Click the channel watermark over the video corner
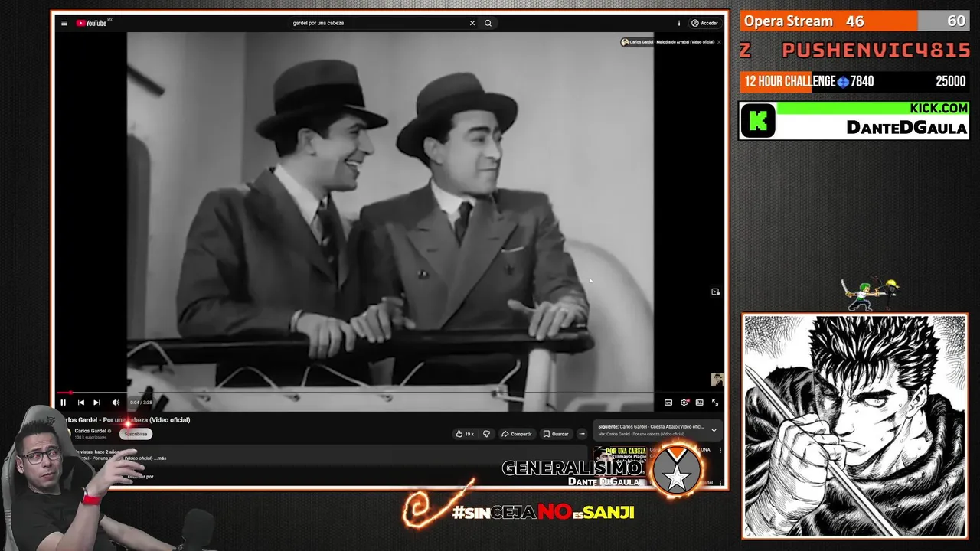980x551 pixels. 717,379
